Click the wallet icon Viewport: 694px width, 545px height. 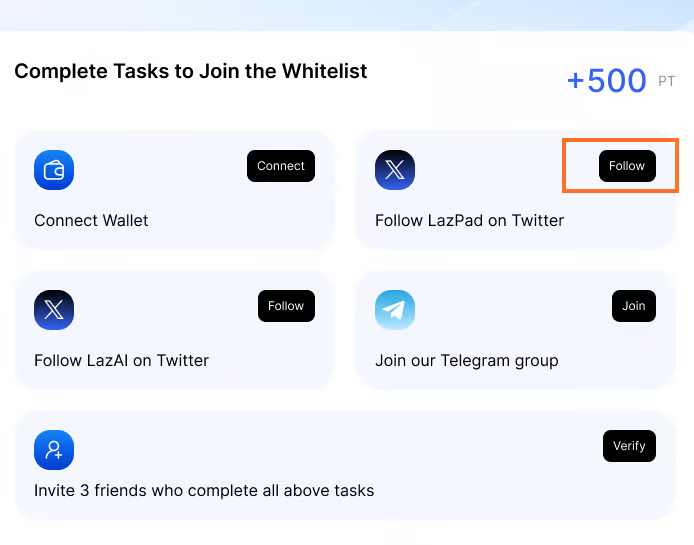(54, 170)
